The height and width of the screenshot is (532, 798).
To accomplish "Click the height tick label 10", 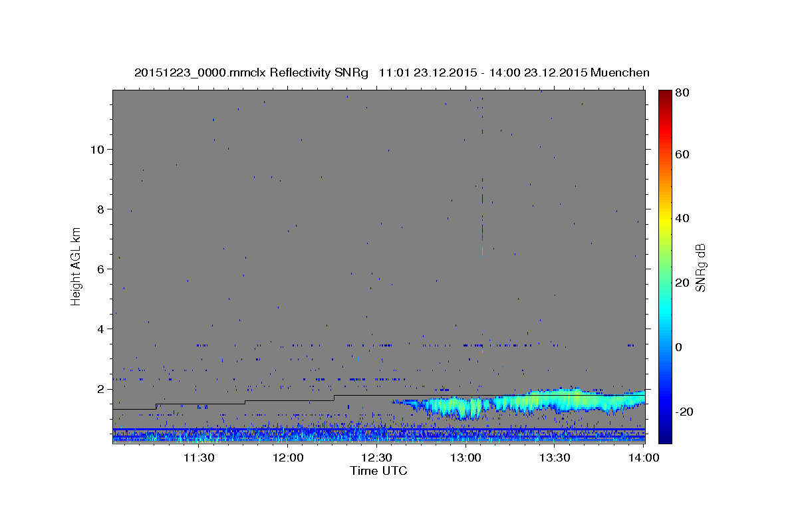I will pos(97,150).
